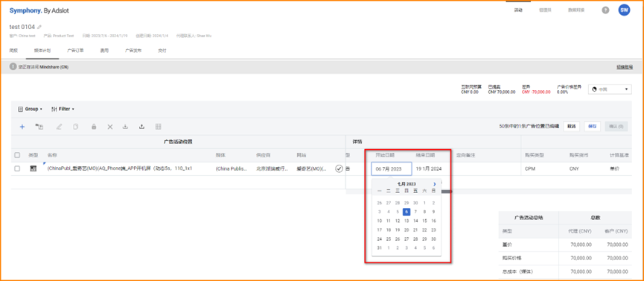Click the download arrow icon in toolbar
Viewport: 644px width, 281px height.
125,127
